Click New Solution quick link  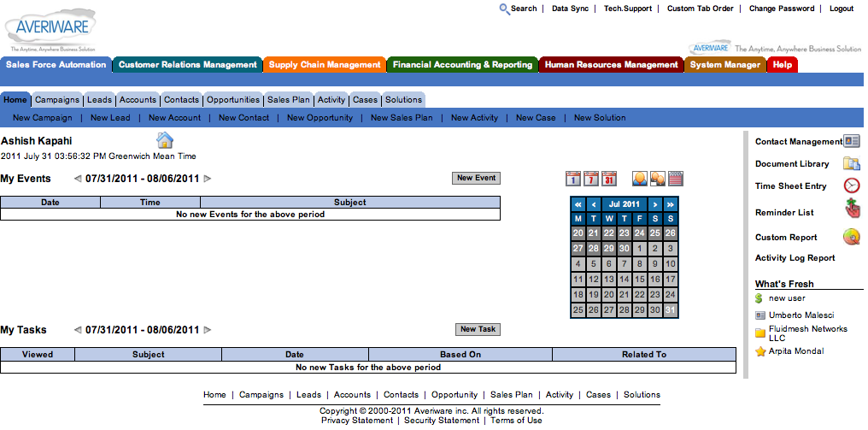pos(600,117)
